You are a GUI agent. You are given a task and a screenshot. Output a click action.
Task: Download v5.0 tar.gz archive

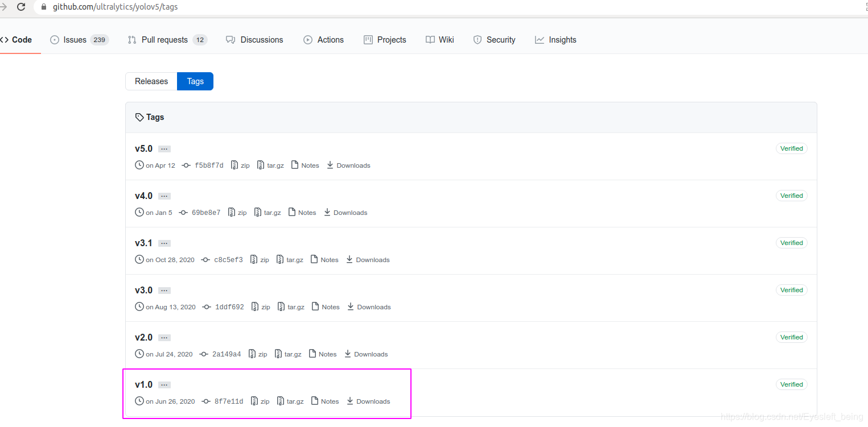tap(270, 165)
